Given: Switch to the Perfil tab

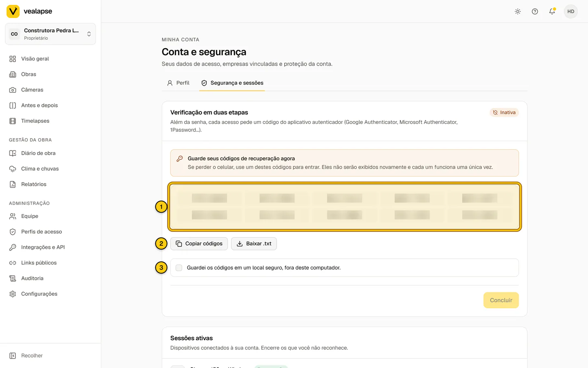Looking at the screenshot, I should coord(178,83).
